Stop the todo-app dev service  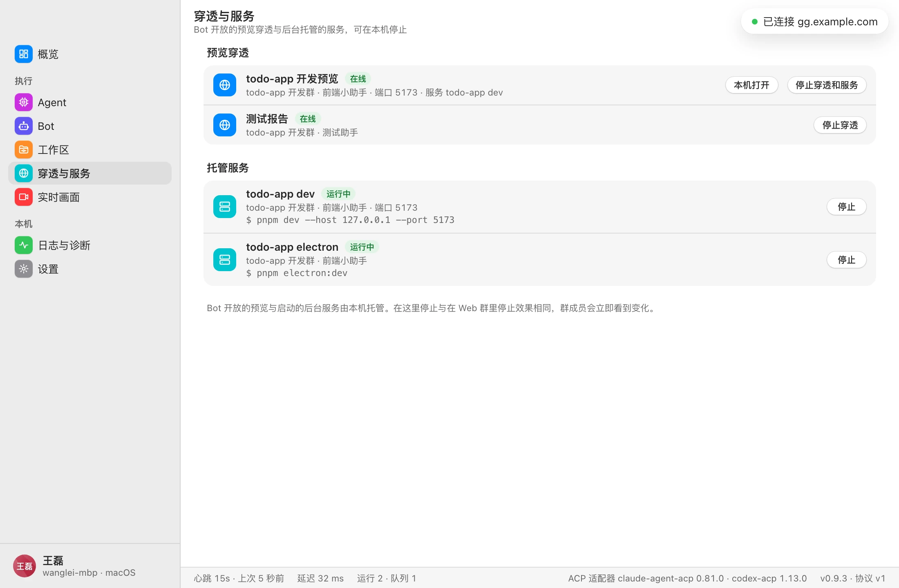(847, 207)
